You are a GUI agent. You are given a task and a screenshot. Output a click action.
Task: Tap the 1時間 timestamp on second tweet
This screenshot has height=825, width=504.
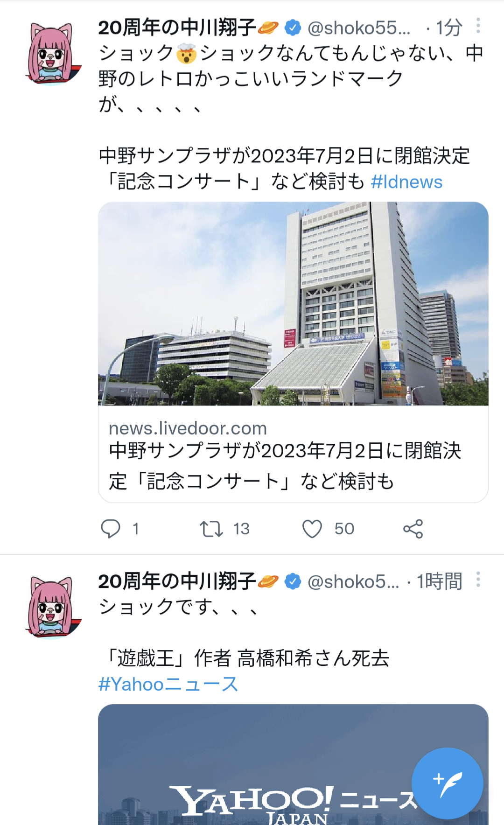(x=440, y=581)
